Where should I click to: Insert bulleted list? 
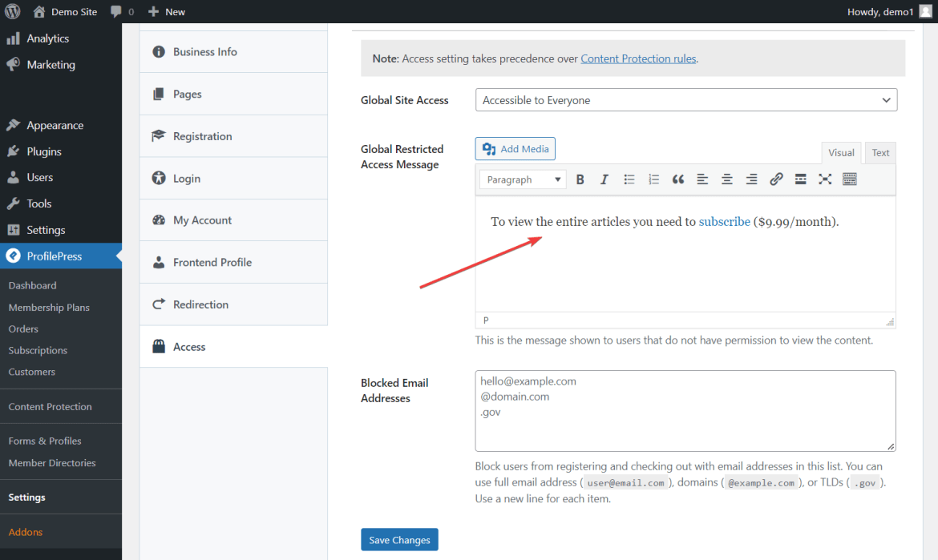[629, 179]
